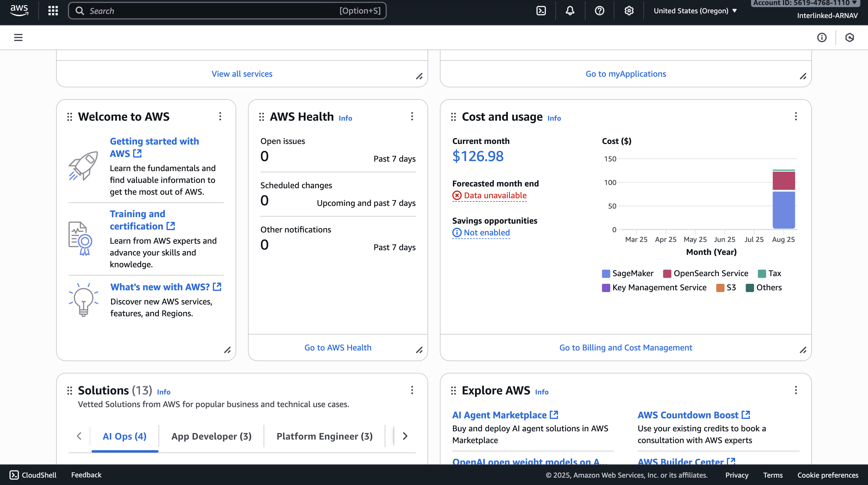Open the settings gear in header
868x485 pixels.
[x=629, y=11]
